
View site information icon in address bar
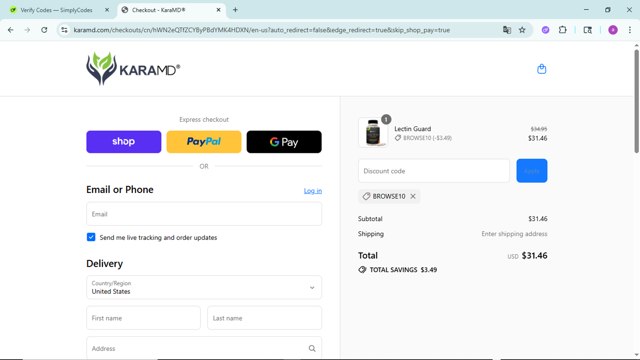(64, 30)
